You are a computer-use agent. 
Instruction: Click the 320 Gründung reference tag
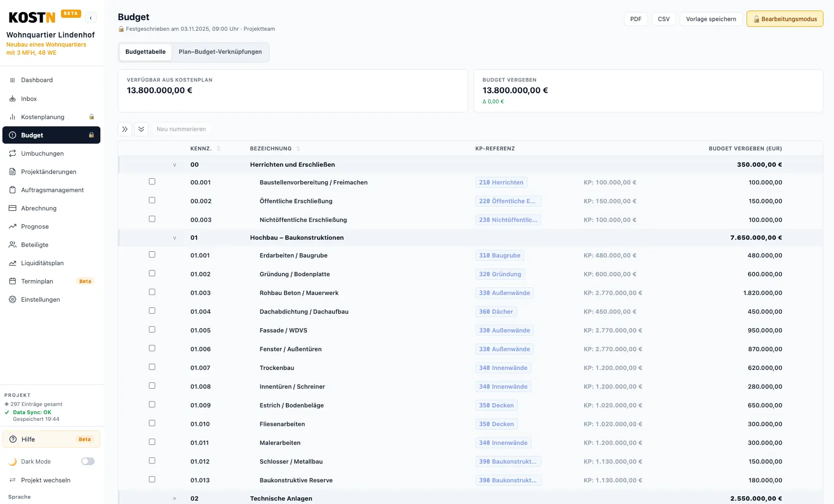[500, 274]
